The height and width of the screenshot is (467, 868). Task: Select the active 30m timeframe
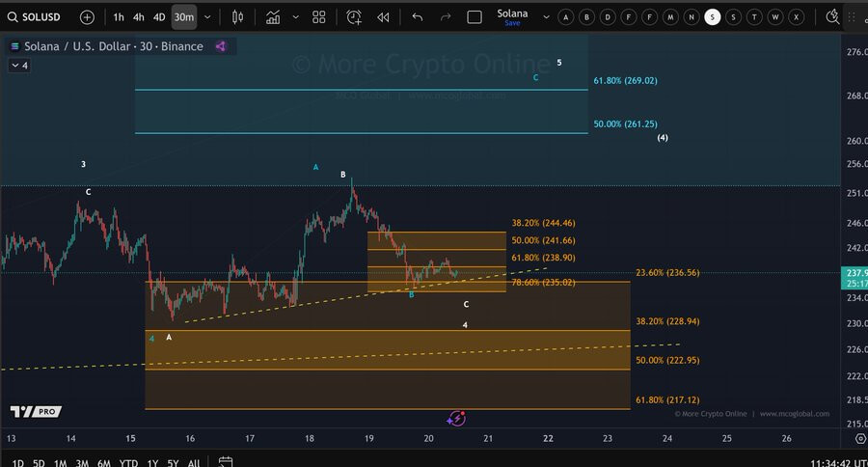pyautogui.click(x=184, y=17)
